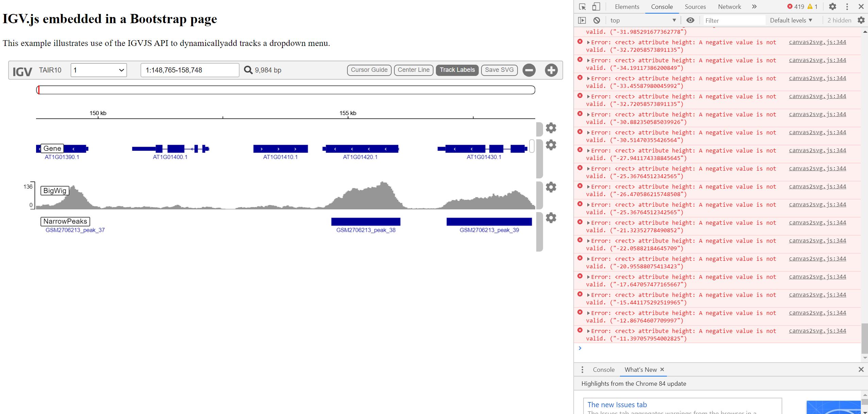Open the canvas2svg.js:344 source link
868x414 pixels.
[x=817, y=42]
